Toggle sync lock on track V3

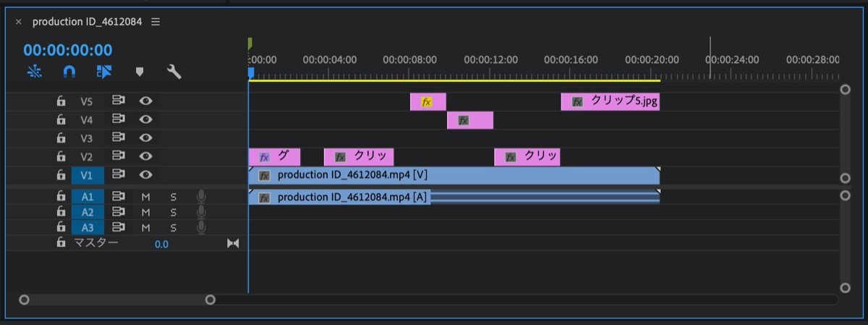click(x=119, y=138)
